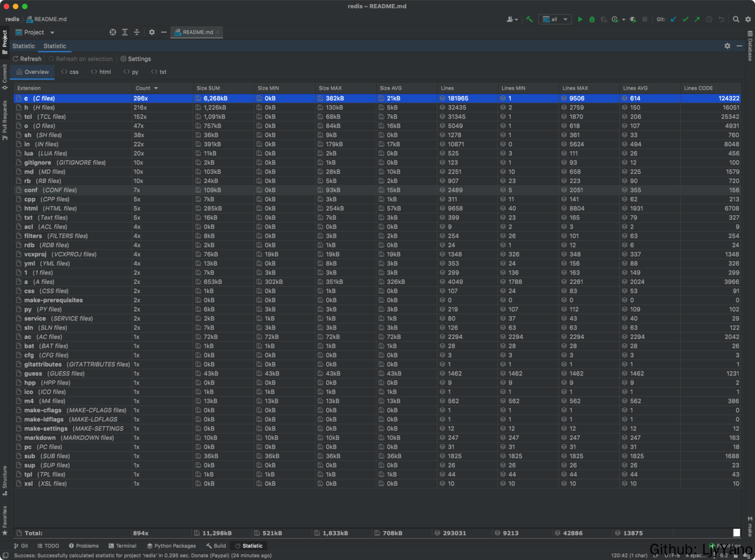Close the README.md editor tab
This screenshot has height=560, width=755.
218,32
